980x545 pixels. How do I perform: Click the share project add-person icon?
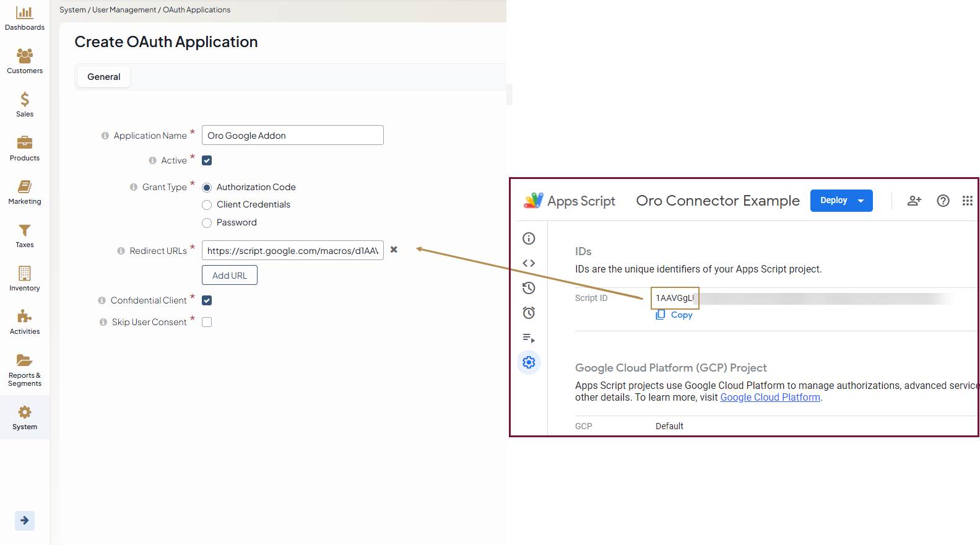[914, 201]
